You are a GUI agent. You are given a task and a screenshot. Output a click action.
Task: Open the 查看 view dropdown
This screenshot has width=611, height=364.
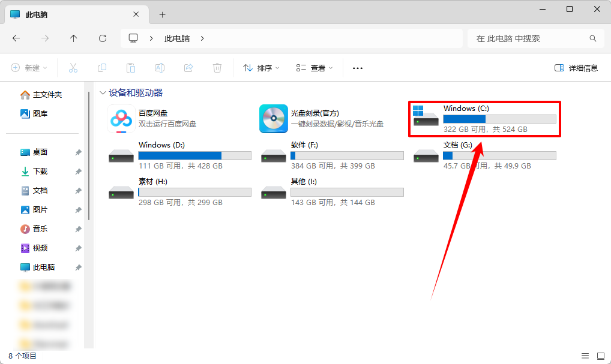(315, 68)
